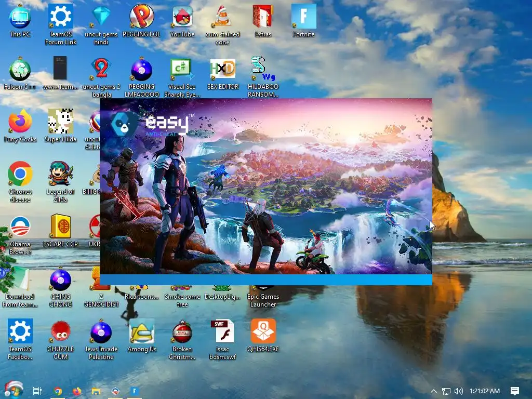
Task: Open the Obama browser taskbar icon
Action: coord(115,391)
